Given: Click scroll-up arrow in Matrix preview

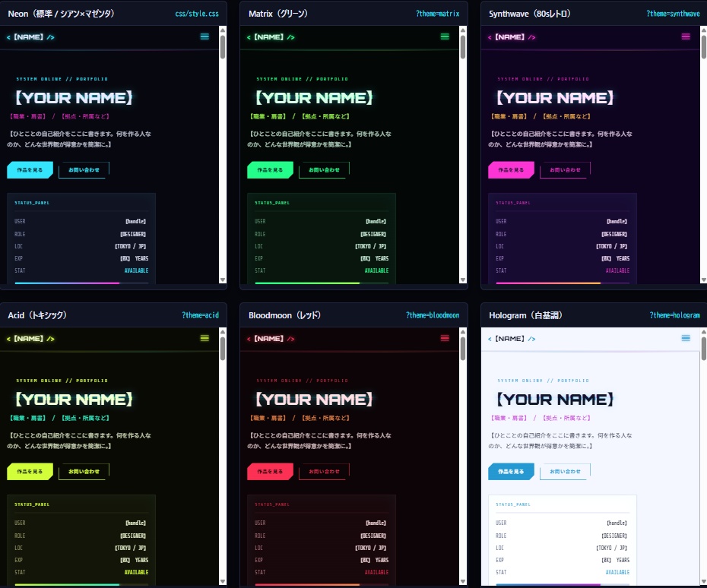Looking at the screenshot, I should click(463, 30).
